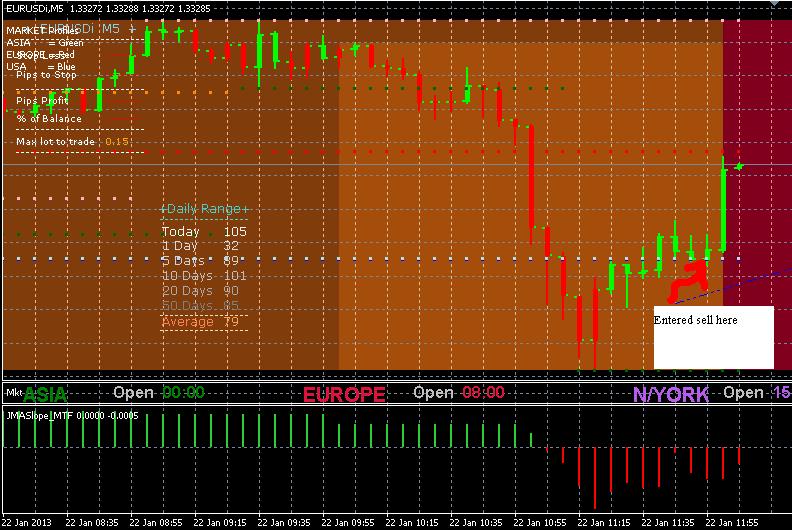Click the '22 Jan 08:35' time label
The height and width of the screenshot is (530, 792).
(x=92, y=522)
